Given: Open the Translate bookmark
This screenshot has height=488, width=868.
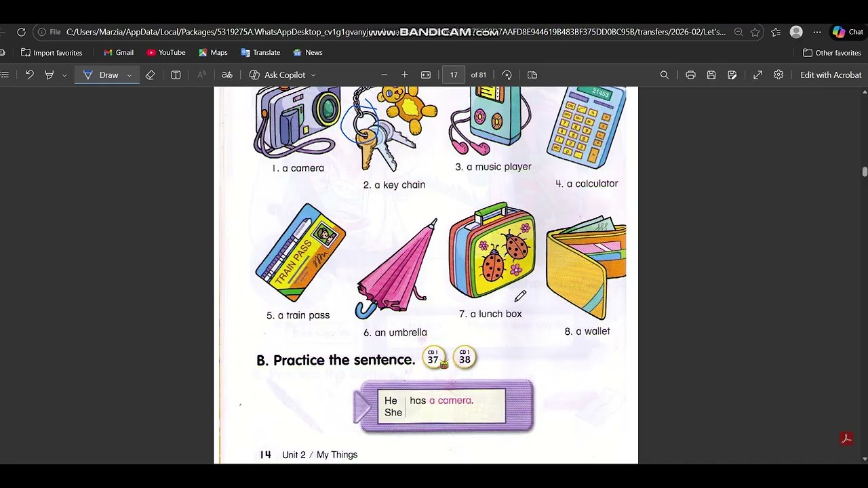Looking at the screenshot, I should pos(260,52).
